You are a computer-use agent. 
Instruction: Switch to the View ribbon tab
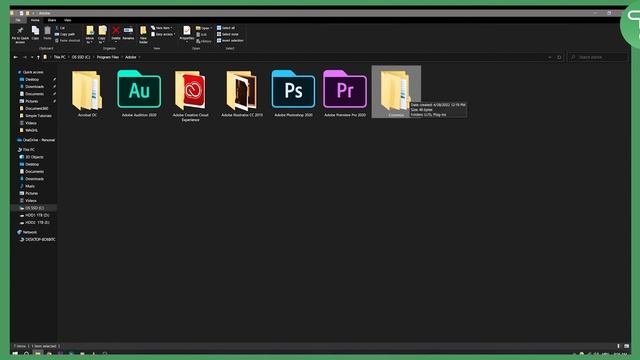coord(67,20)
